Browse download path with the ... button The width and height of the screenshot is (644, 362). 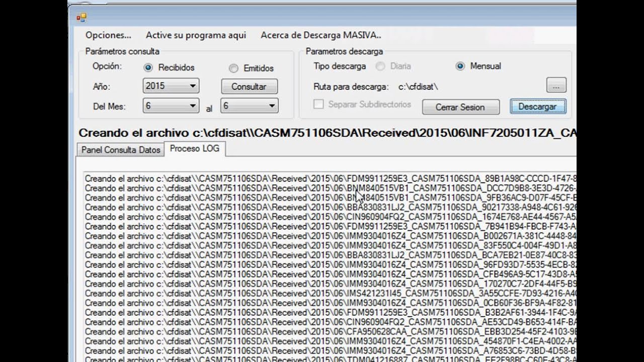[x=556, y=86]
